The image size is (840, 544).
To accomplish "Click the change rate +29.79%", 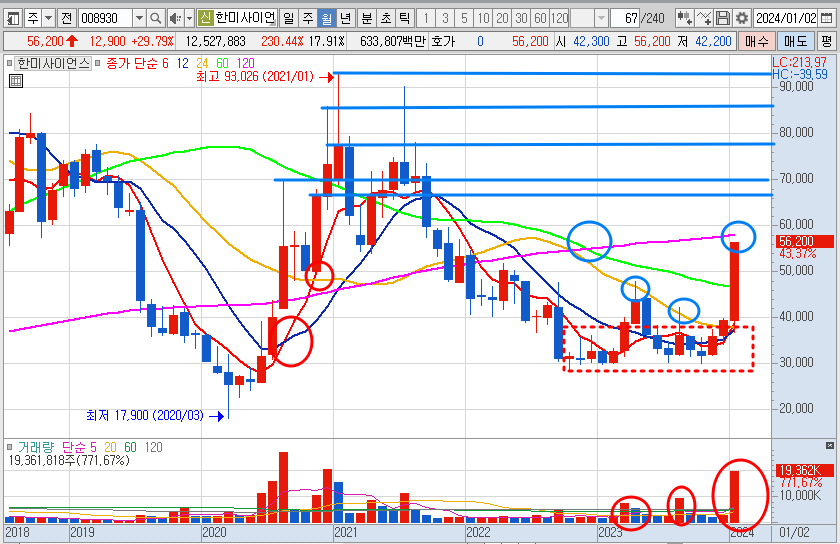I will click(x=153, y=41).
